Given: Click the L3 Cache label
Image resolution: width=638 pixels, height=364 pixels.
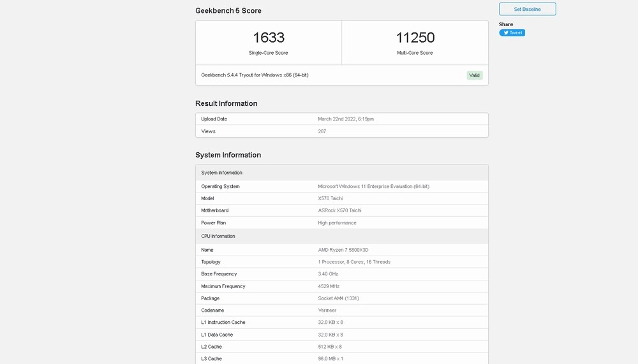Looking at the screenshot, I should tap(211, 359).
